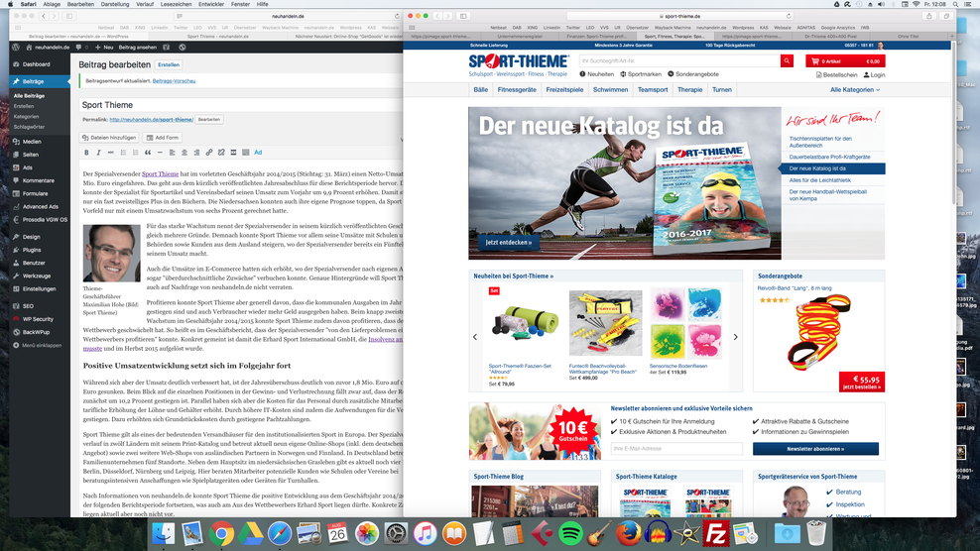
Task: Open WordPress logo menu in admin bar
Action: pos(16,47)
